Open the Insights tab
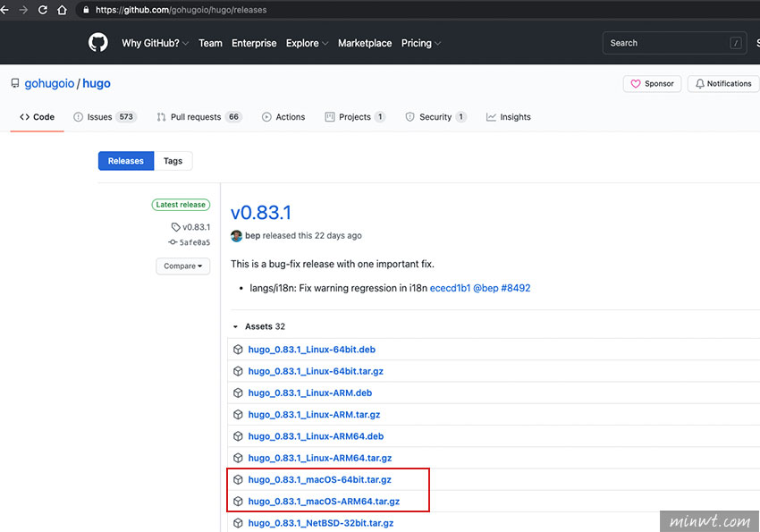Viewport: 760px width, 532px height. click(509, 117)
